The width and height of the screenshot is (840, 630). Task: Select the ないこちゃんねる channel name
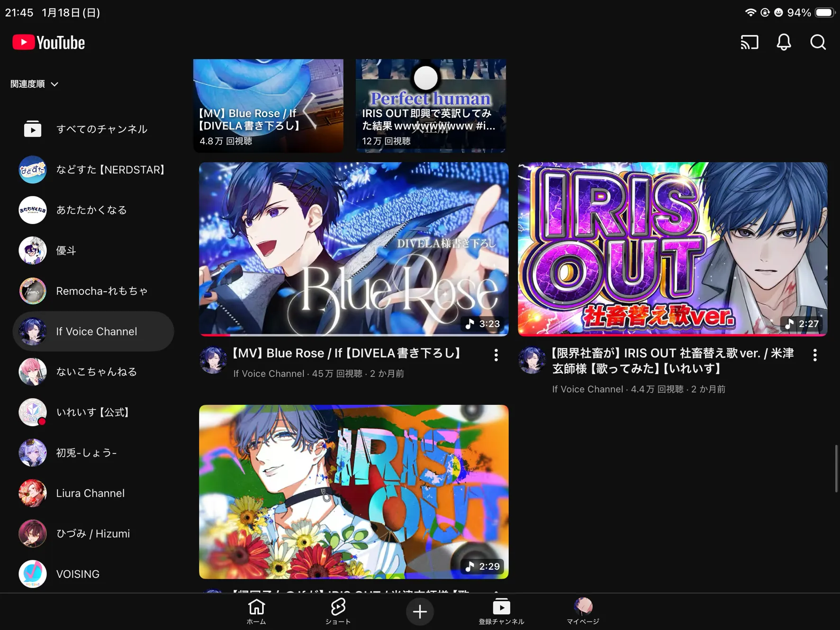click(97, 372)
